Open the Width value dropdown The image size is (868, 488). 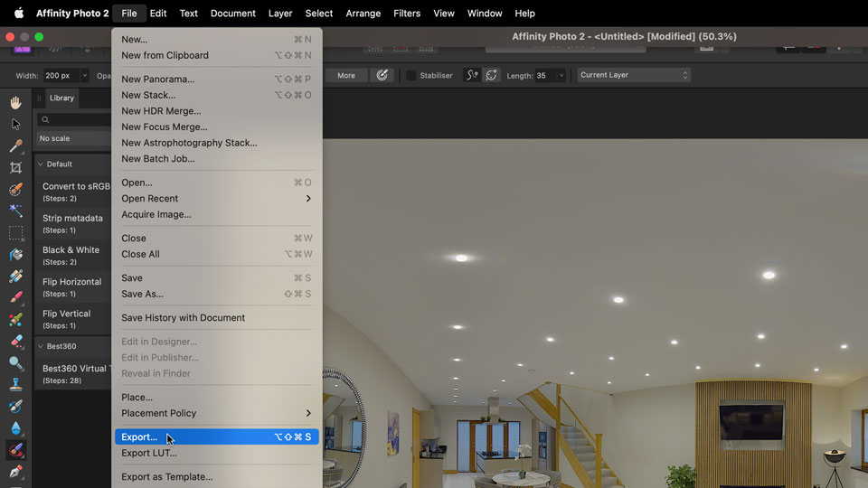coord(84,75)
